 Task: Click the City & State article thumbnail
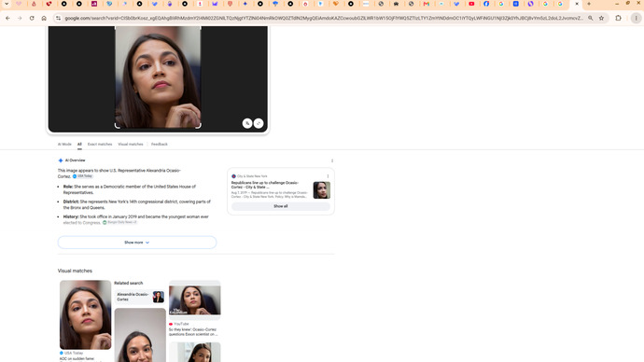pyautogui.click(x=322, y=190)
